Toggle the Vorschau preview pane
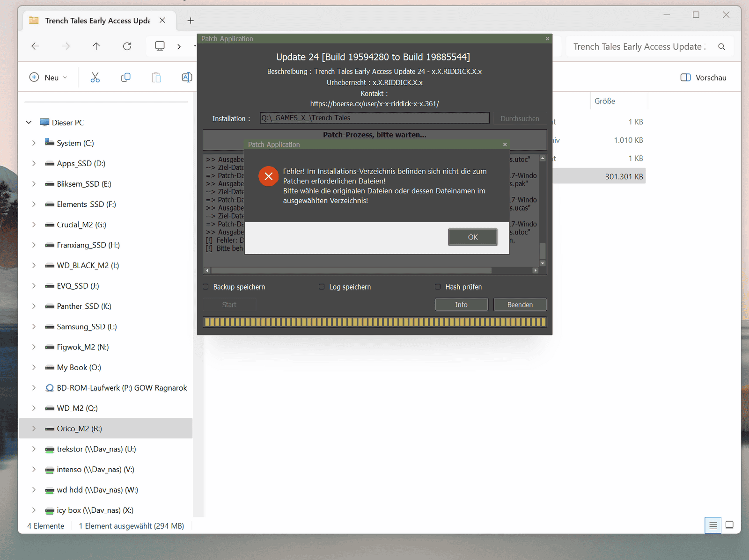The width and height of the screenshot is (749, 560). tap(704, 78)
